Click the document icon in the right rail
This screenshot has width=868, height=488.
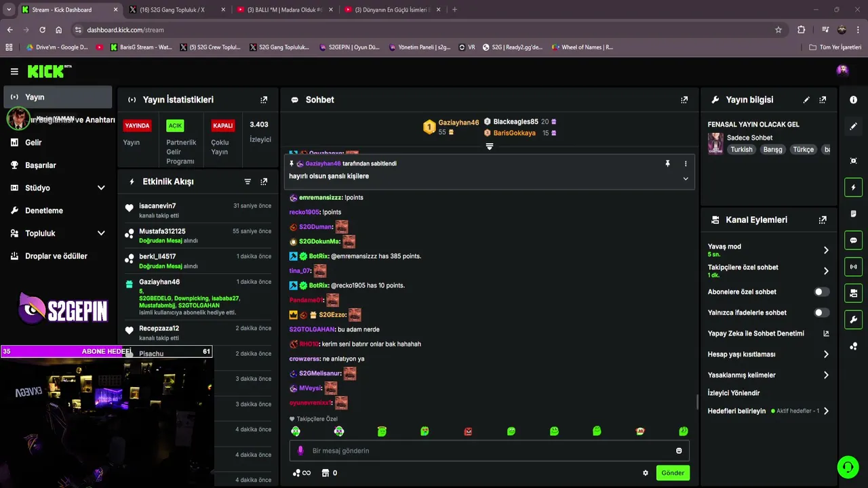click(853, 213)
